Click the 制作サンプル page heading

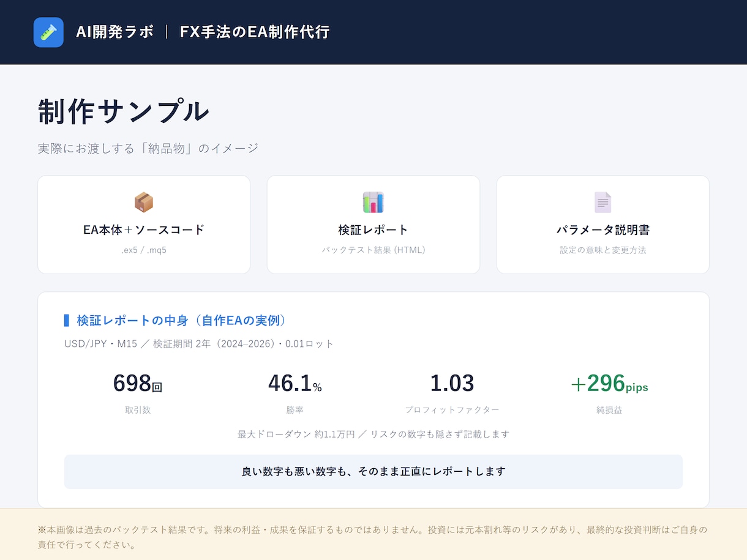(124, 111)
